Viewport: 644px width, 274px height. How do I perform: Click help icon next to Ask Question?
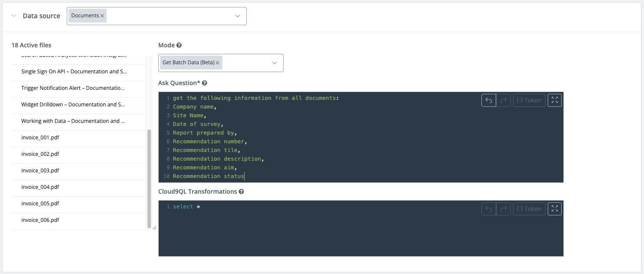(x=205, y=83)
